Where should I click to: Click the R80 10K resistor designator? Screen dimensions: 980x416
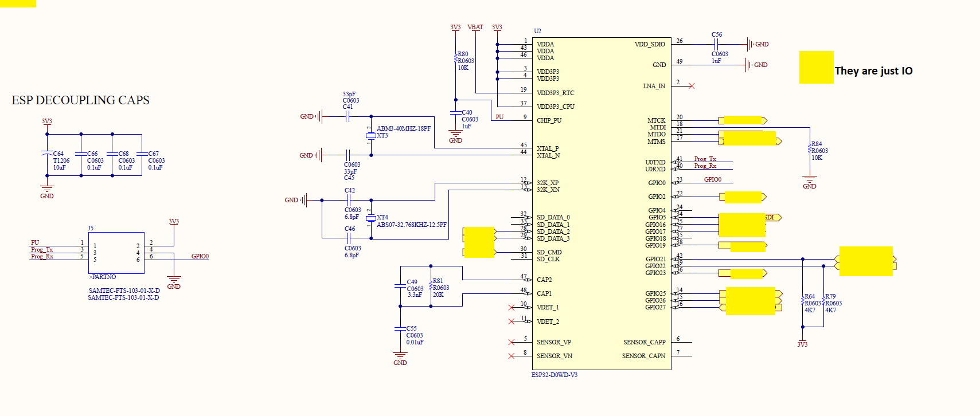[463, 54]
